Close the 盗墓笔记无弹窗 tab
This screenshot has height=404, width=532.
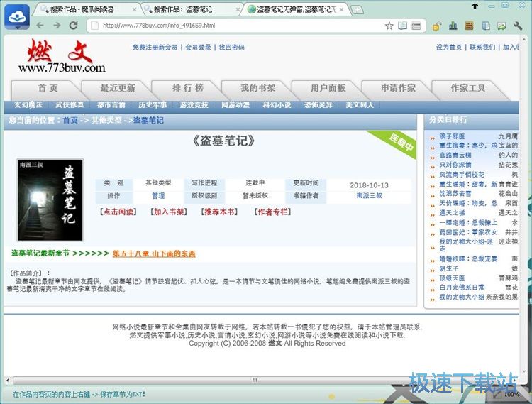click(341, 9)
